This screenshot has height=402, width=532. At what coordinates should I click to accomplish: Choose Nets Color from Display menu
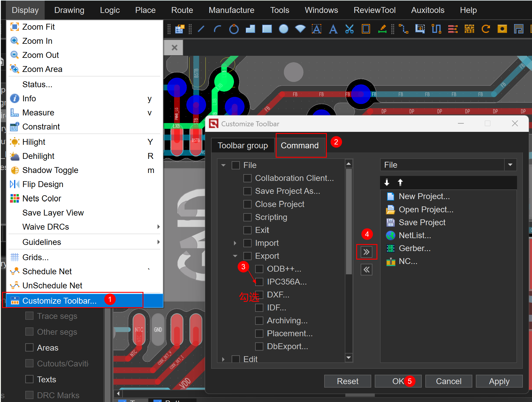coord(42,199)
